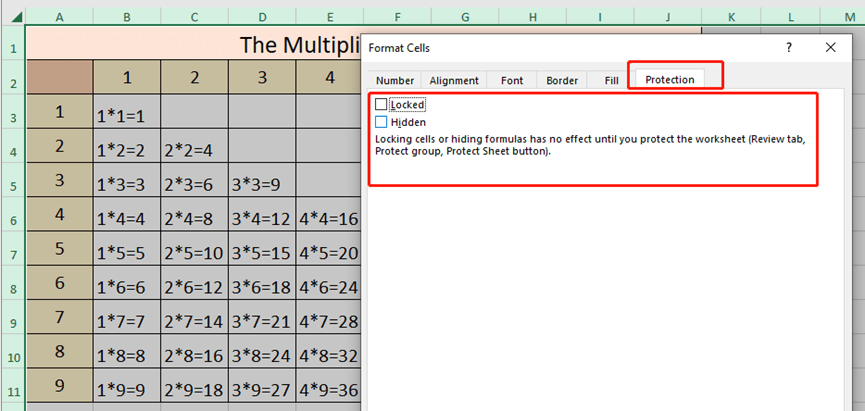The height and width of the screenshot is (411, 865).
Task: Select row 3 header
Action: [x=13, y=111]
